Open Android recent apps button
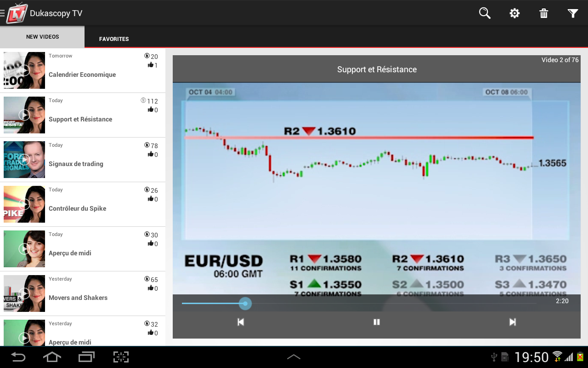The height and width of the screenshot is (368, 588). [86, 357]
